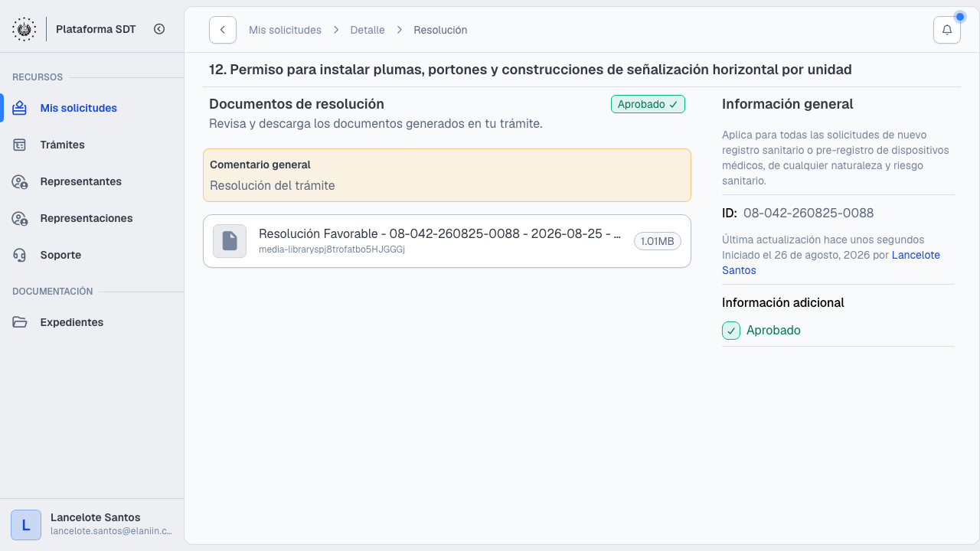Click the Detalle breadcrumb
Viewport: 980px width, 551px height.
point(367,30)
